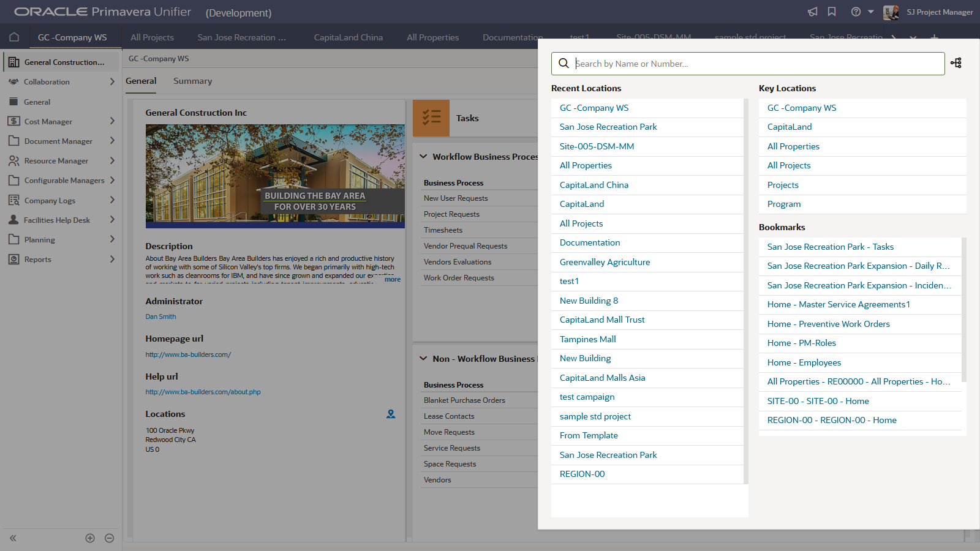The width and height of the screenshot is (980, 551).
Task: Open Home - Preventive Work Orders bookmark
Action: tap(860, 324)
